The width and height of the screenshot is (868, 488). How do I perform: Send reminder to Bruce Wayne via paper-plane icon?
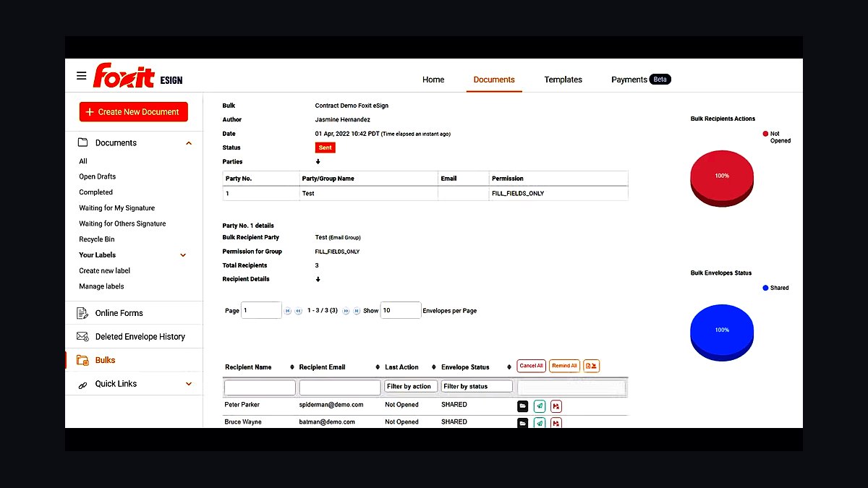tap(540, 423)
